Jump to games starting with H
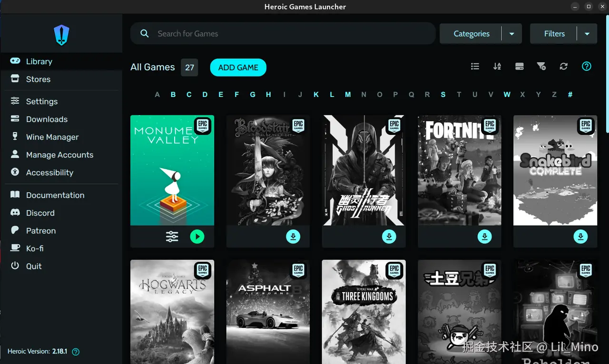609x364 pixels. pyautogui.click(x=268, y=95)
